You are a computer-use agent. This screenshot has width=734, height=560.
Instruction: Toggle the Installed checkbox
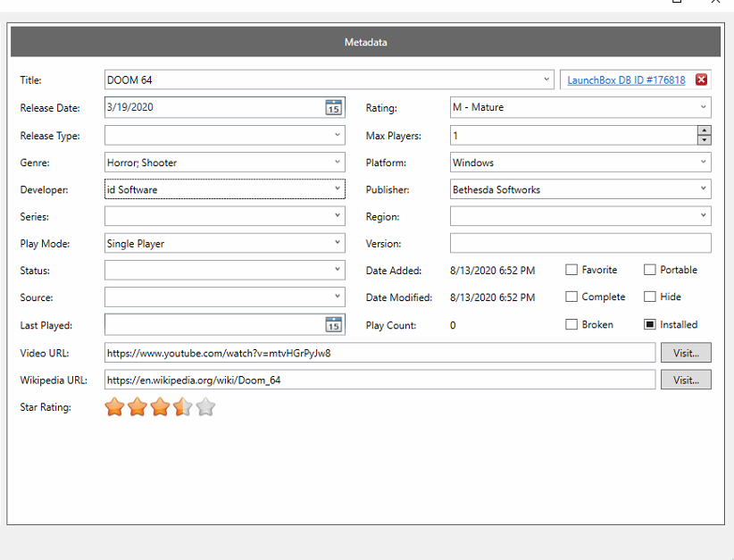pos(649,324)
